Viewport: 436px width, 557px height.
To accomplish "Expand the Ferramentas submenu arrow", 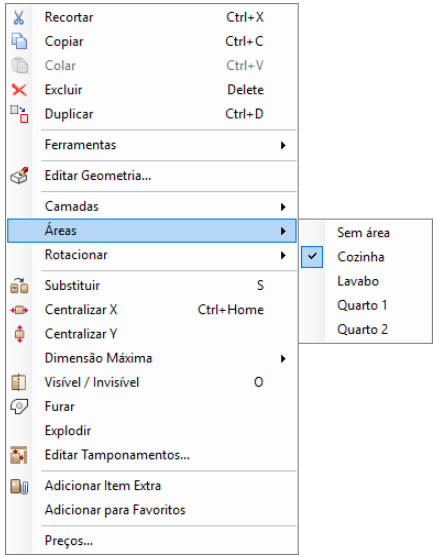I will click(283, 145).
